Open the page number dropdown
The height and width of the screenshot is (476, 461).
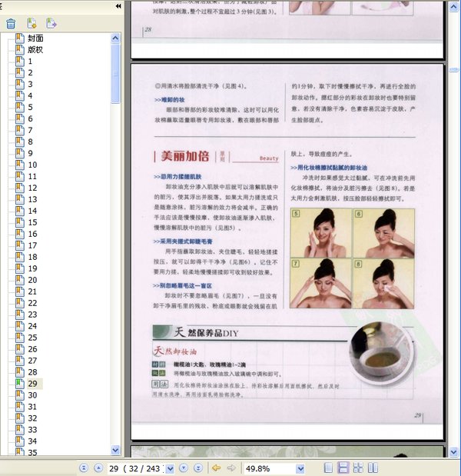[x=169, y=468]
